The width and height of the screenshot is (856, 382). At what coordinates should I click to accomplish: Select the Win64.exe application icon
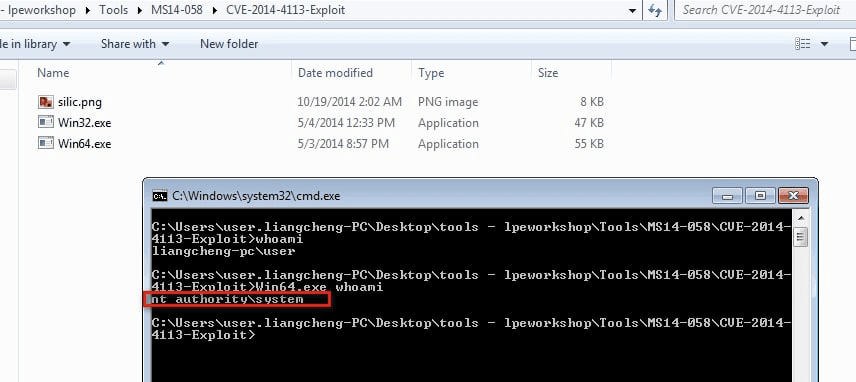(46, 143)
